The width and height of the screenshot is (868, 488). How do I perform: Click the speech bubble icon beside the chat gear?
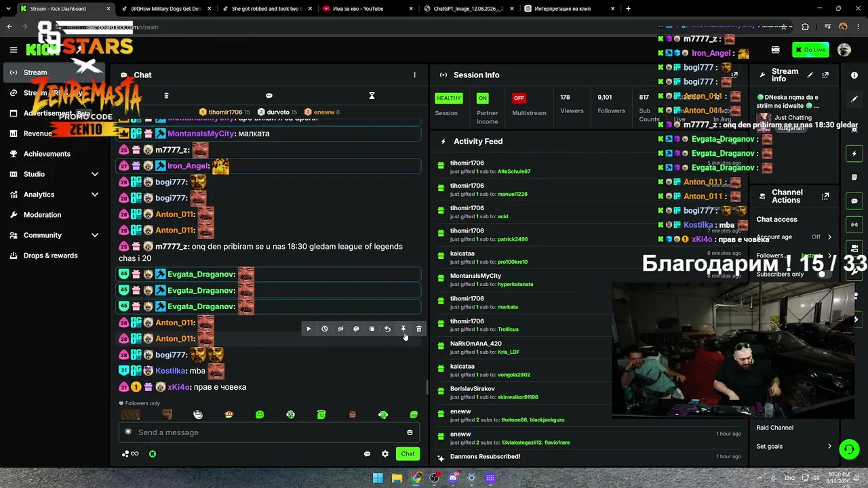click(x=367, y=454)
